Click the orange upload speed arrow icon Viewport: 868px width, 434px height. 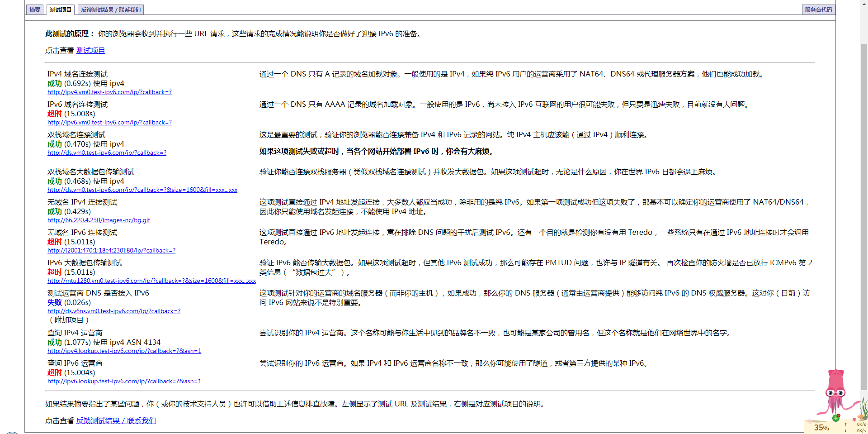pyautogui.click(x=845, y=425)
